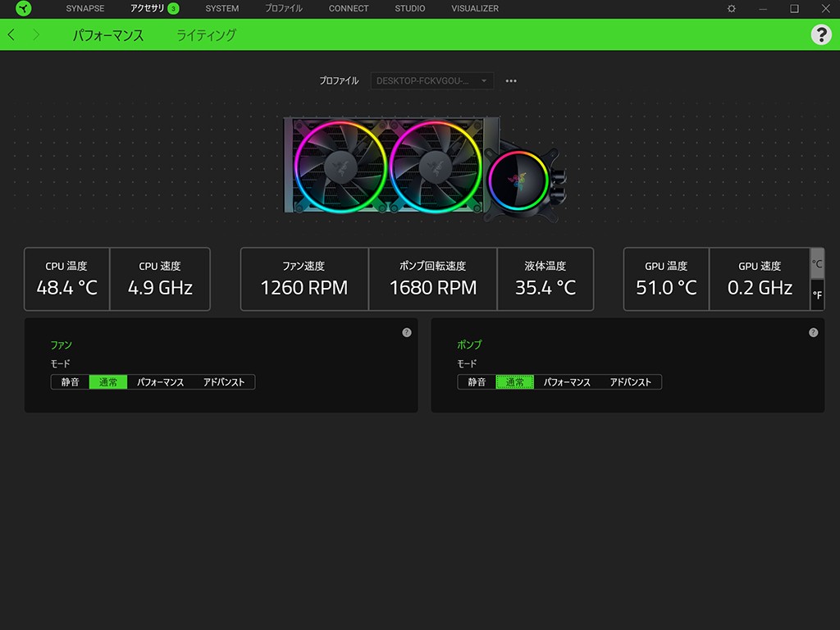Set fan mode to アドバンスト
840x630 pixels.
tap(224, 382)
